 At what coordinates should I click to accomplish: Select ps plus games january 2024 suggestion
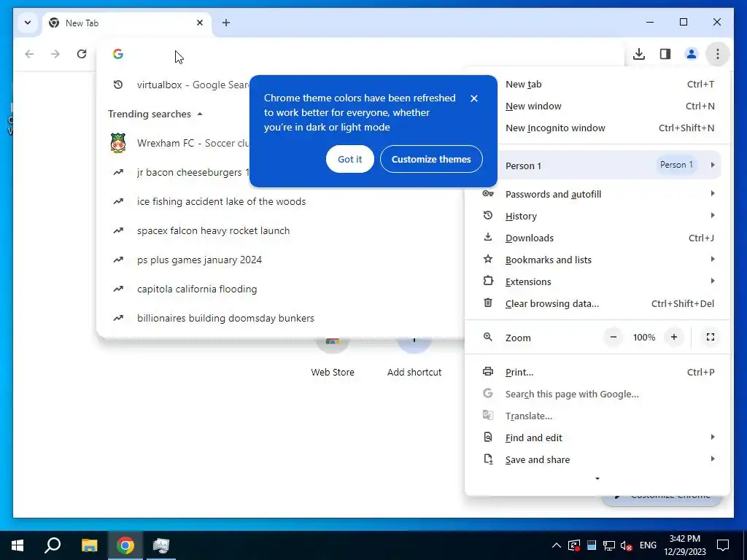pyautogui.click(x=280, y=260)
